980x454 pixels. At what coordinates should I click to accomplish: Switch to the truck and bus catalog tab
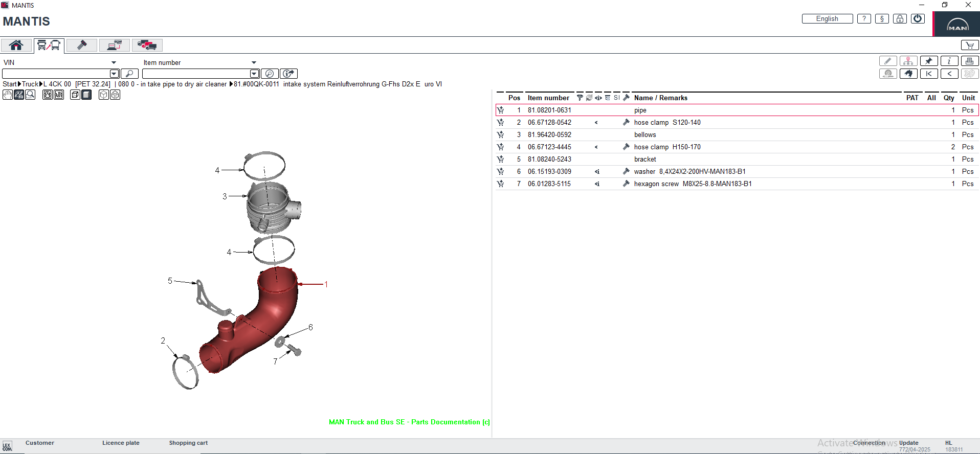click(49, 45)
